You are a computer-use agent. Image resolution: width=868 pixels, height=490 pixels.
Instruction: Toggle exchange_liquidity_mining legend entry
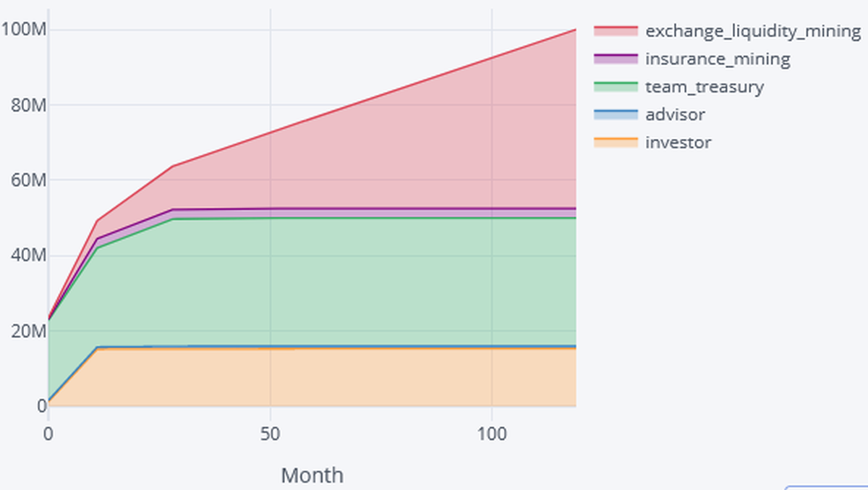752,31
